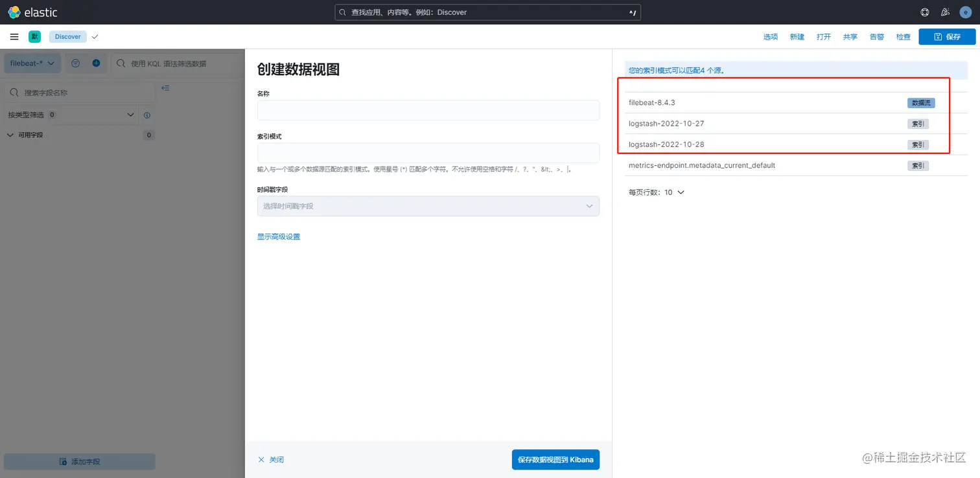Focus the global search bar
Viewport: 980px width, 478px height.
(487, 12)
